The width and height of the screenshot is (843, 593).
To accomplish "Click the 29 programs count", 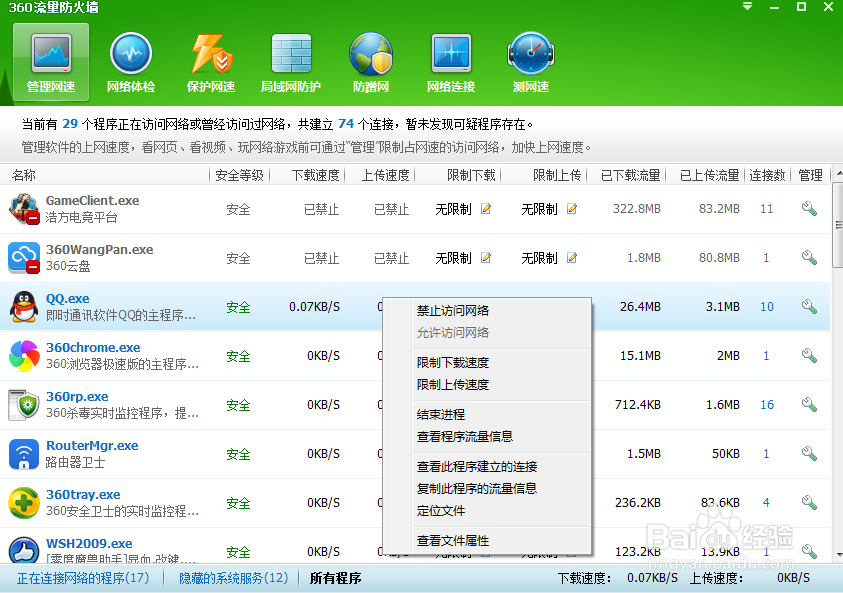I will (x=70, y=124).
